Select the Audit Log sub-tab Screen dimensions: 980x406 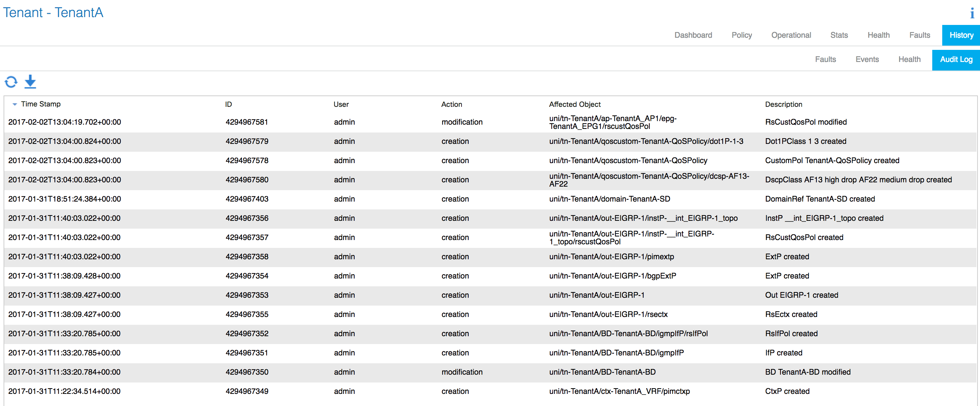pos(956,60)
